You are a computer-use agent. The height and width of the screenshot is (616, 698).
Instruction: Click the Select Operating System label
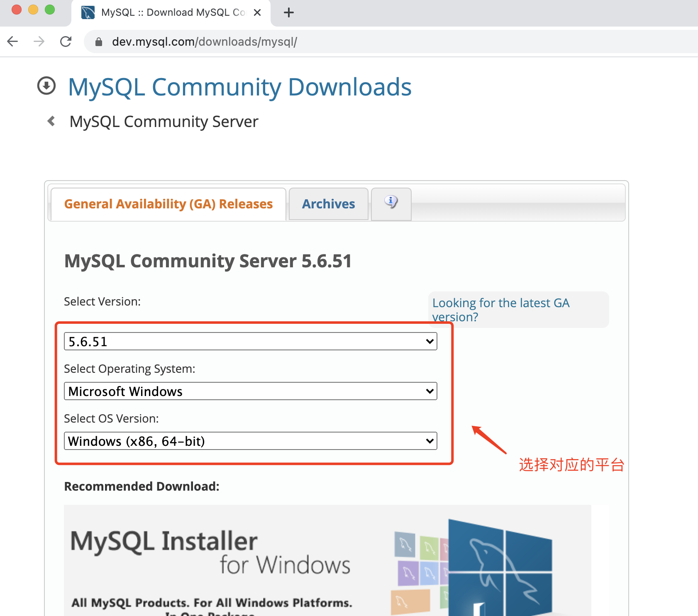tap(129, 369)
